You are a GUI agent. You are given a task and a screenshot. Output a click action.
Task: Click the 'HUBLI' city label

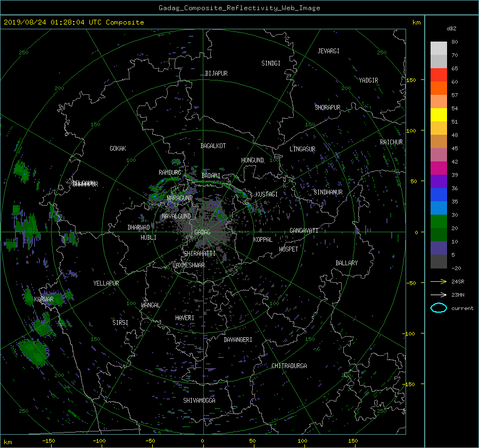[148, 238]
